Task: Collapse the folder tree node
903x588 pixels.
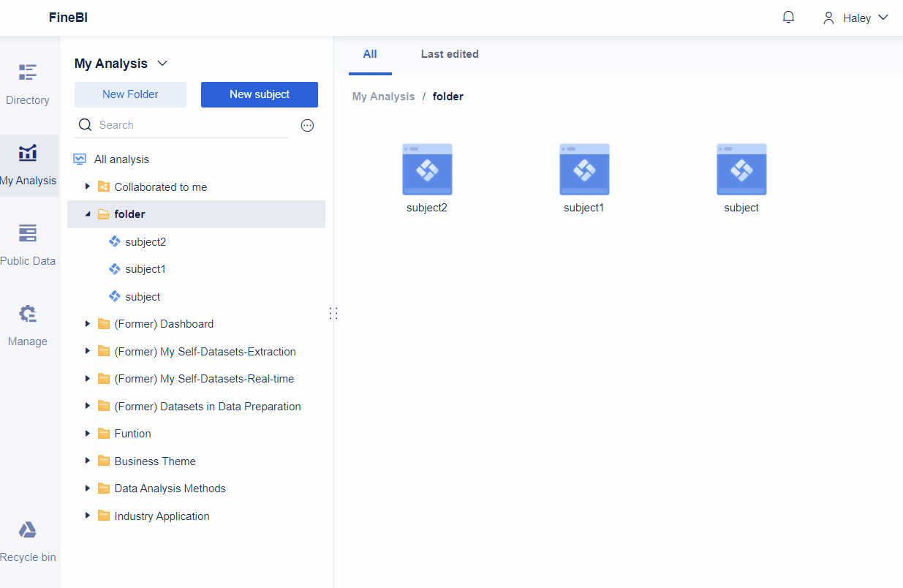Action: (x=88, y=214)
